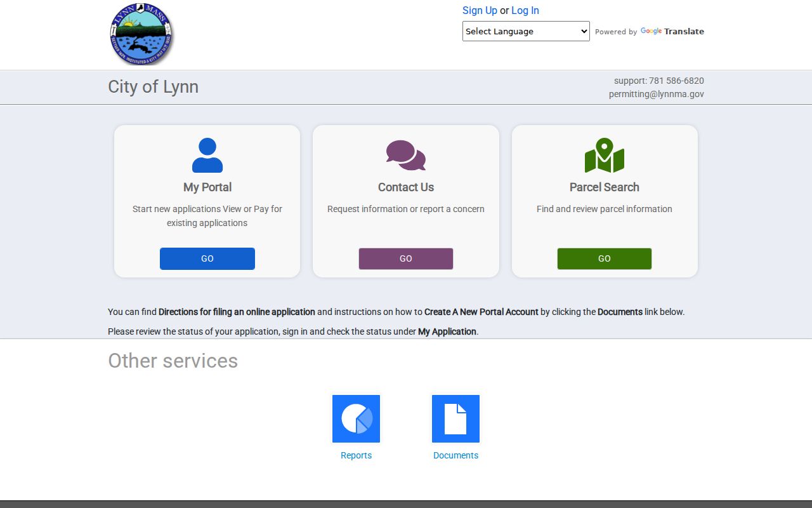Click the Contact Us heading
Screen dimensions: 812x508
point(406,187)
